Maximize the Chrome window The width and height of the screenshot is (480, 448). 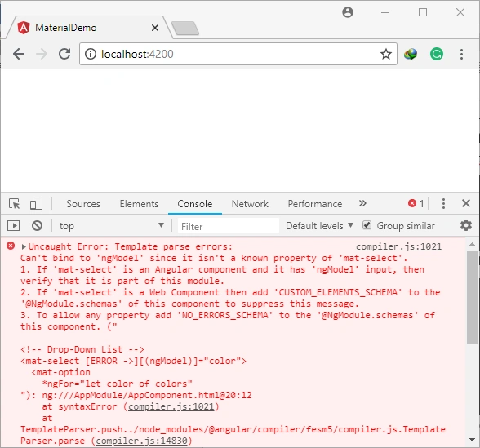pos(423,12)
